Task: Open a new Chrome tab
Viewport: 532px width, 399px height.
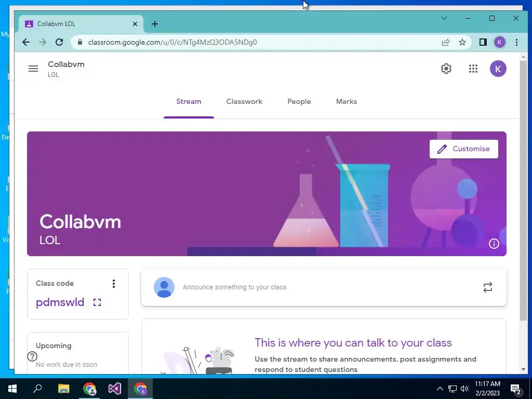Action: click(x=155, y=24)
